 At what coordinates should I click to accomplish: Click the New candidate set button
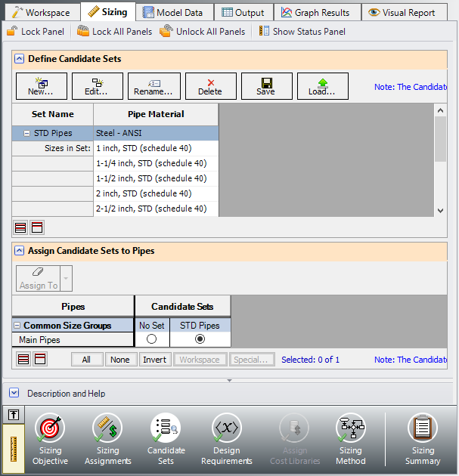click(42, 86)
